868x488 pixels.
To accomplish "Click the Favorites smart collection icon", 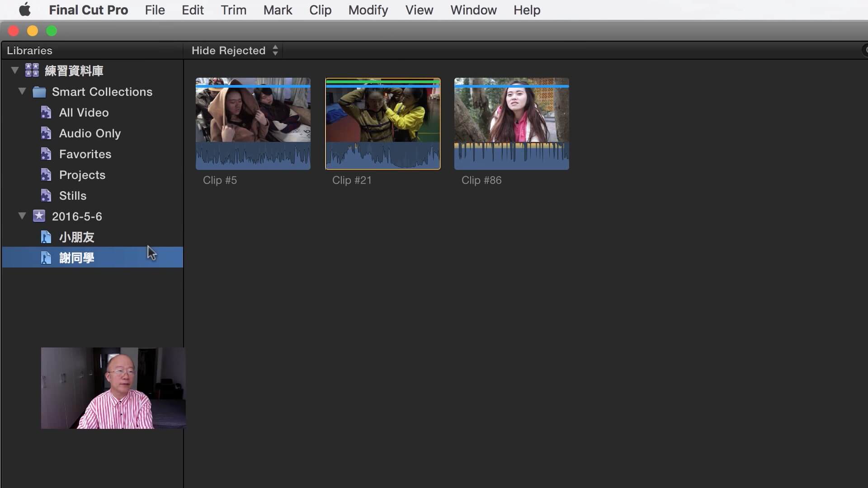I will point(46,154).
